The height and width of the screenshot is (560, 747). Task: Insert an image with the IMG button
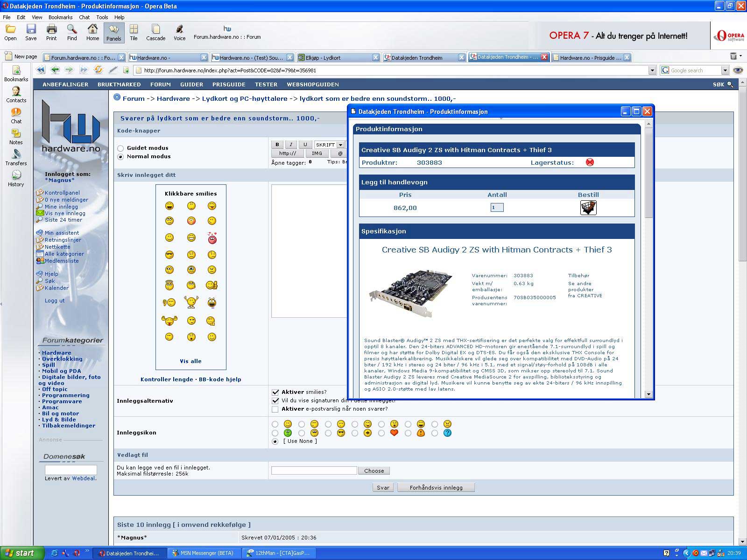[x=317, y=154]
